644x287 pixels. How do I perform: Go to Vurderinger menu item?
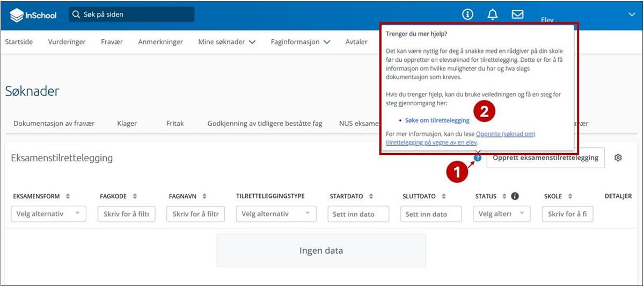point(67,42)
